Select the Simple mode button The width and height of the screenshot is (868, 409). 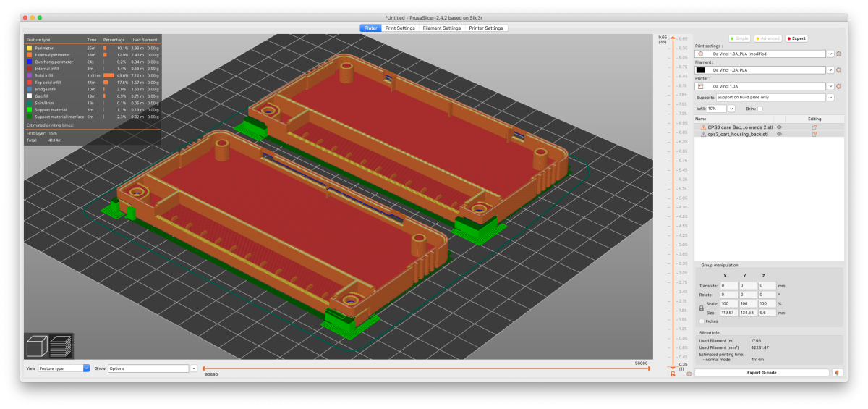click(740, 38)
